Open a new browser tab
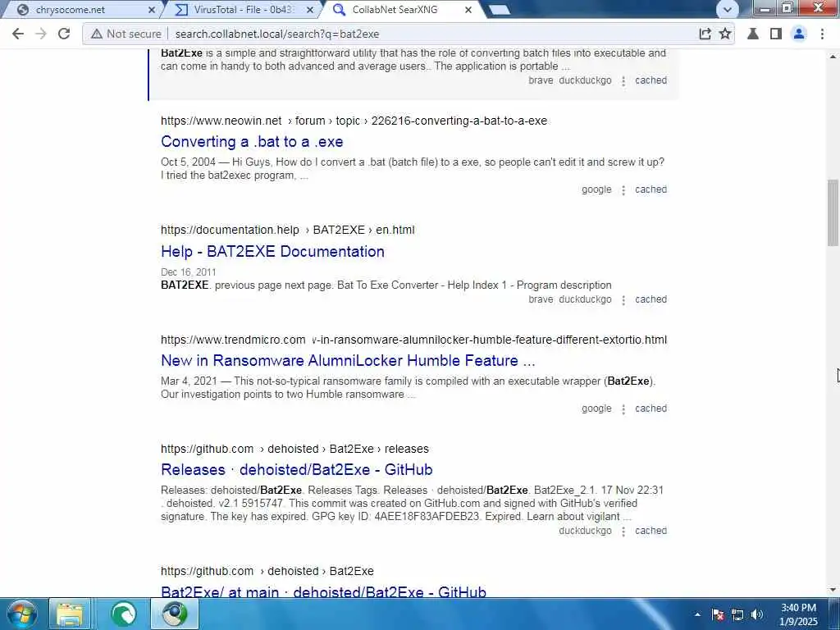This screenshot has height=630, width=840. pyautogui.click(x=500, y=10)
